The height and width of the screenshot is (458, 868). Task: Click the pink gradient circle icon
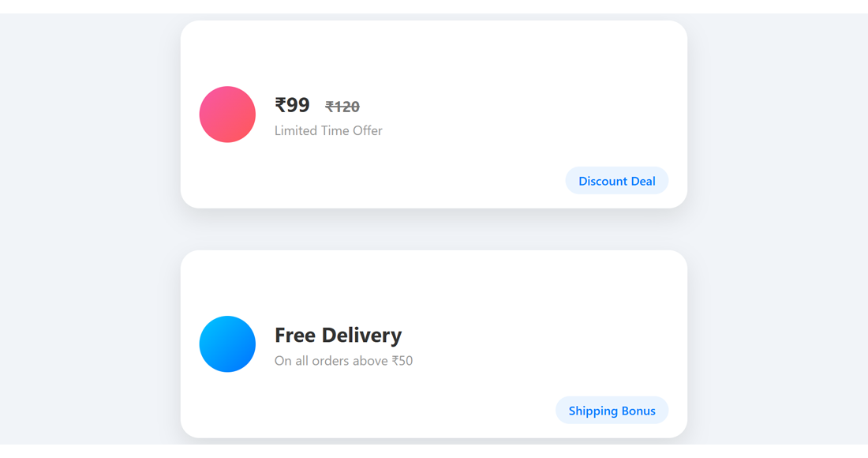coord(227,114)
